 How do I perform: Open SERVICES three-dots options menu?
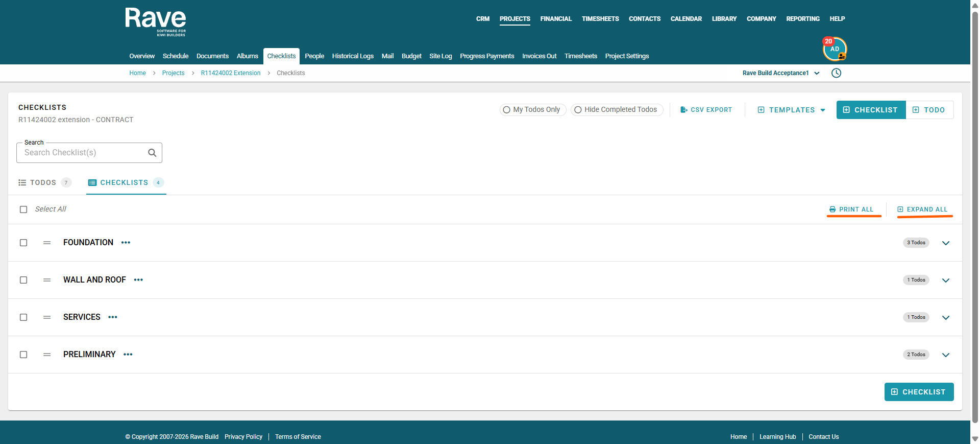click(113, 317)
